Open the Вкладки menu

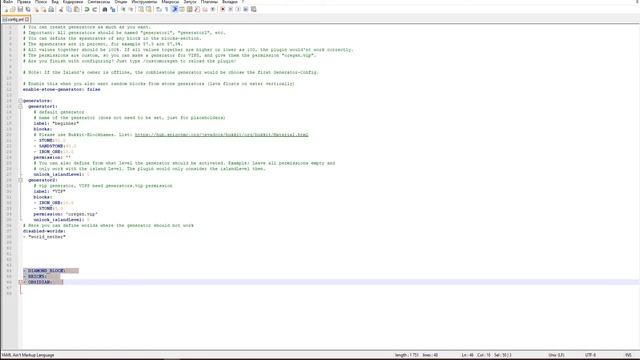click(229, 2)
